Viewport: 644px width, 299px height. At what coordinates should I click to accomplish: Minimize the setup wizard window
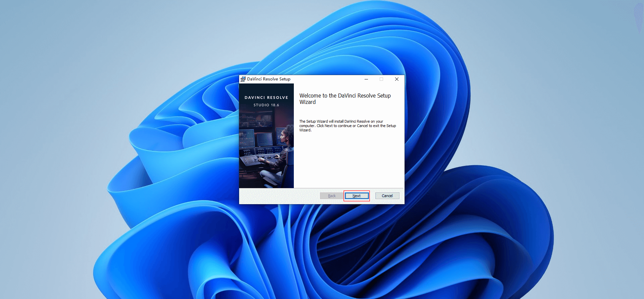366,79
